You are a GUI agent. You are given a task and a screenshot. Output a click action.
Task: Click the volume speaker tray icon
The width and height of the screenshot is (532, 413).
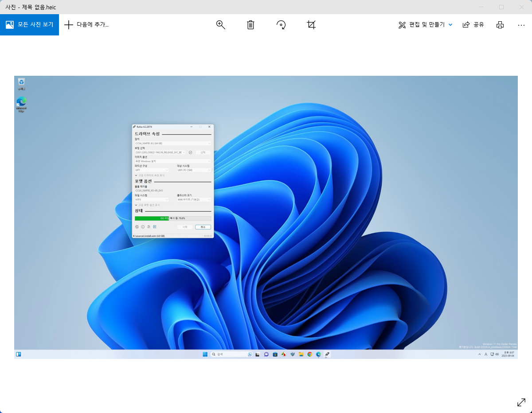pyautogui.click(x=497, y=354)
